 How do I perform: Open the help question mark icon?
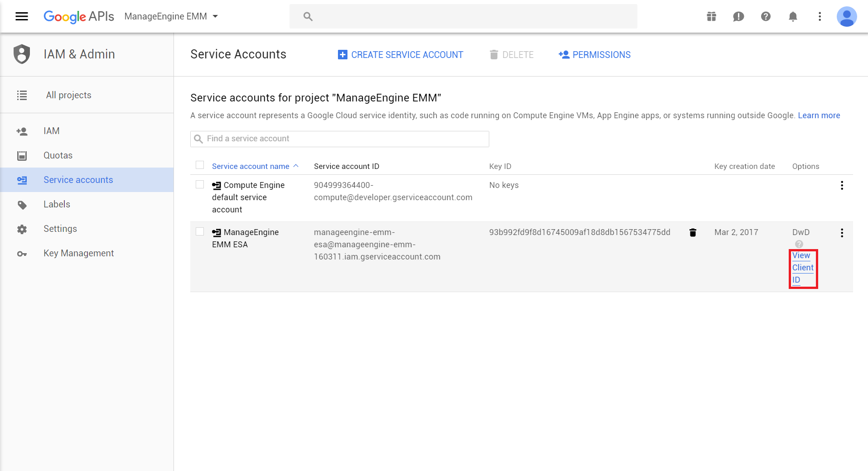[x=766, y=17]
